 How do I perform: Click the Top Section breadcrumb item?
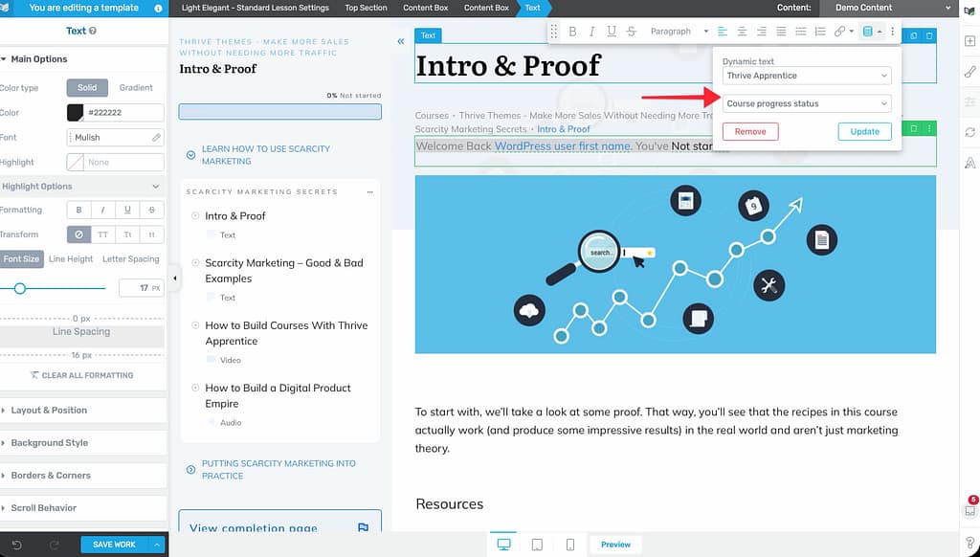pos(366,8)
